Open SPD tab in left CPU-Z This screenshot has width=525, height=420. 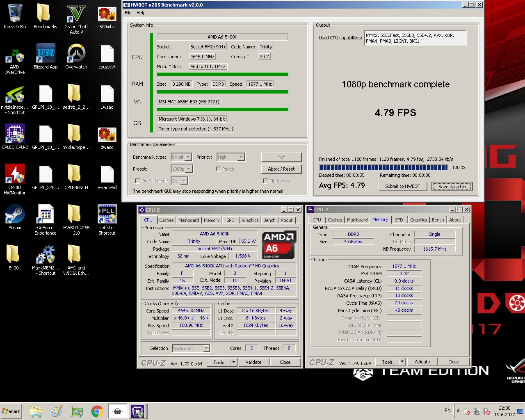click(x=231, y=220)
